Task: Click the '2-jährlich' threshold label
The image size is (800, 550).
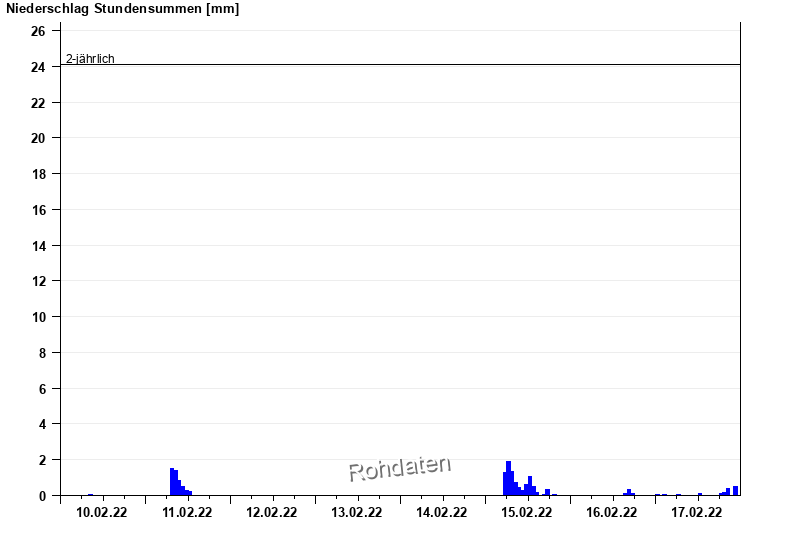Action: pos(90,59)
